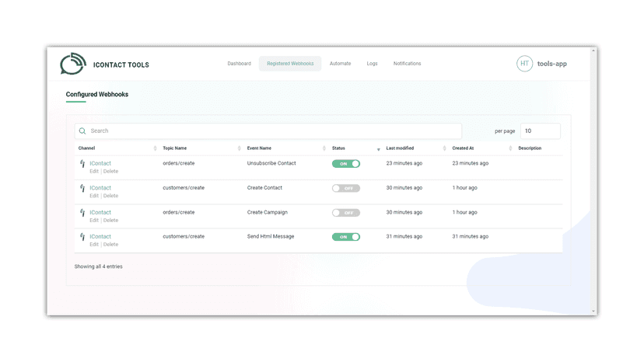Click the iContact Tools logo icon
Screen dimensions: 644x362
coord(73,64)
